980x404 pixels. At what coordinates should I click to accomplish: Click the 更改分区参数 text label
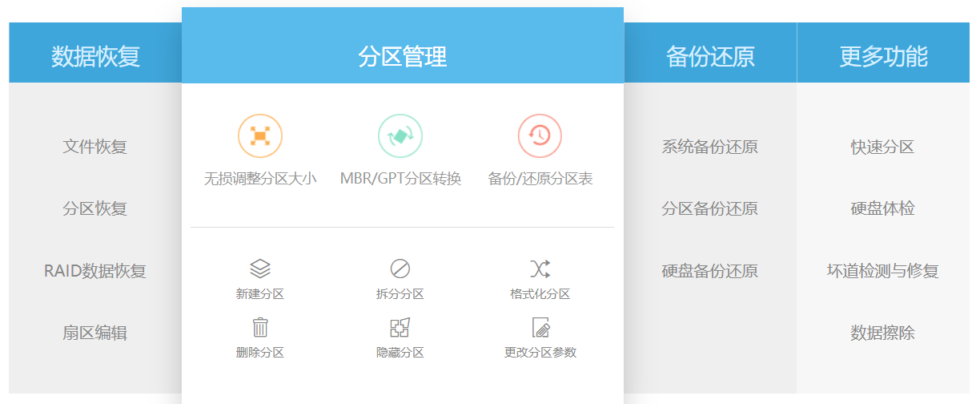point(540,353)
